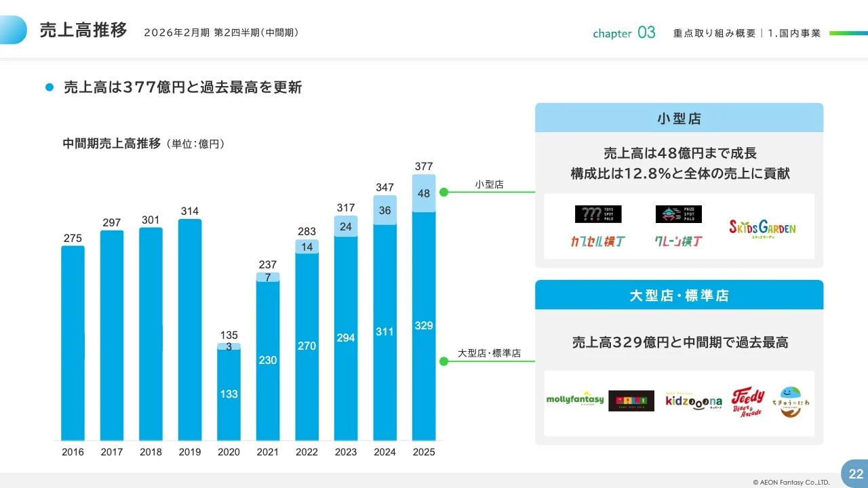Select the kidzooona brand logo

[x=693, y=401]
